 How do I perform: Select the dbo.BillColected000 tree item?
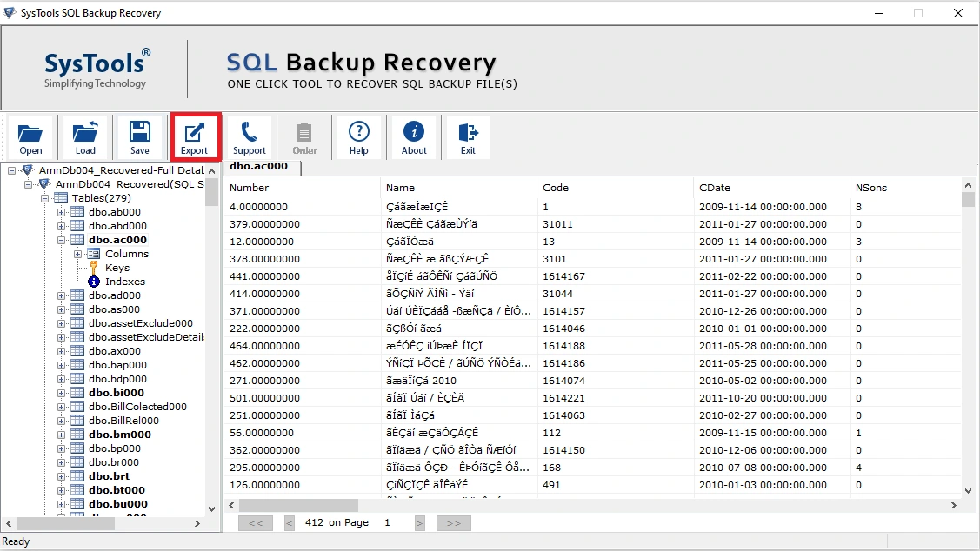(x=137, y=407)
